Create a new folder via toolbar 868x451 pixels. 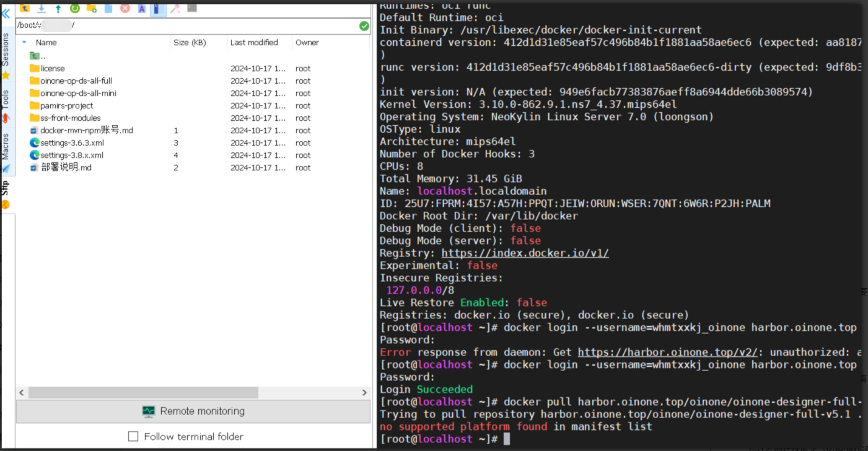pos(92,8)
